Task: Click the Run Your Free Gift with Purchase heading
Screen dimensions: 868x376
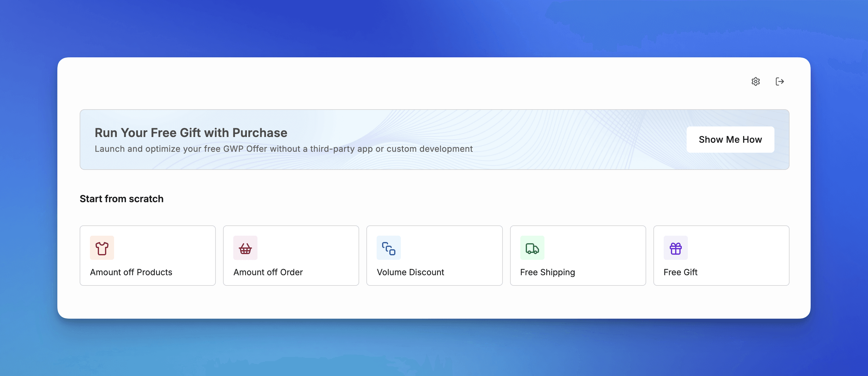Action: coord(191,133)
